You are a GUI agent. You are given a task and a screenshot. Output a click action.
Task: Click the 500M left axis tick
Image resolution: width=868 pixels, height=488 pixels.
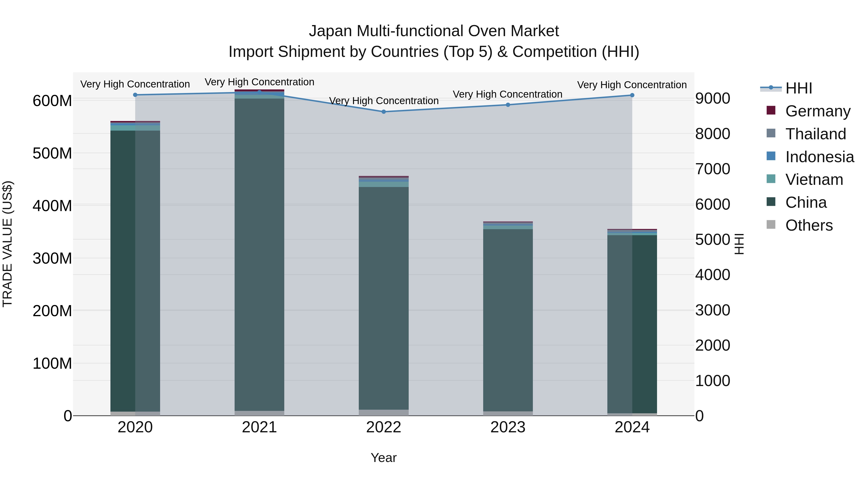click(x=52, y=153)
